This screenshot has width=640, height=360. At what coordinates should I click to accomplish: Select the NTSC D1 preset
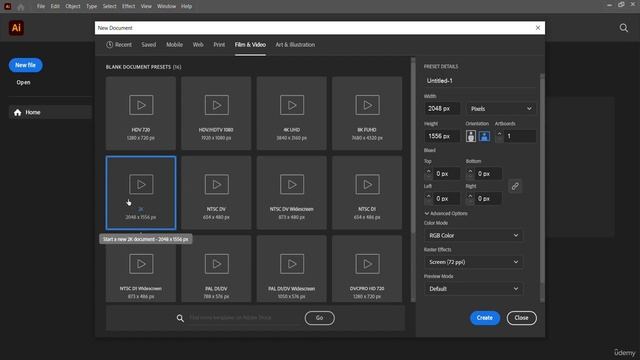click(367, 193)
